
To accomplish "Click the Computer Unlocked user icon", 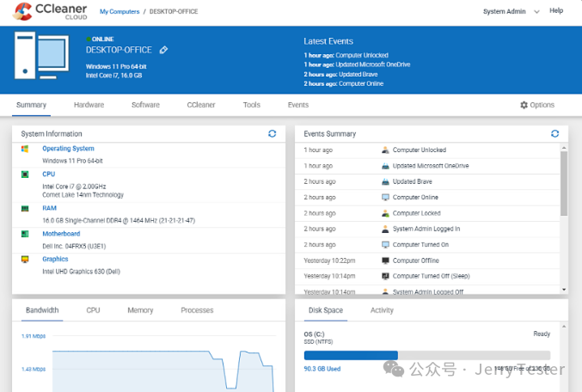I will click(385, 150).
